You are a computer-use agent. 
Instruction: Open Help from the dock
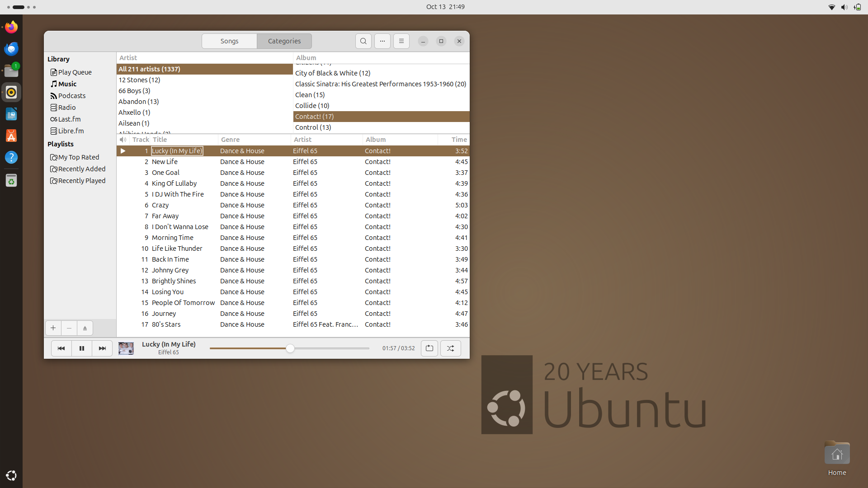11,158
